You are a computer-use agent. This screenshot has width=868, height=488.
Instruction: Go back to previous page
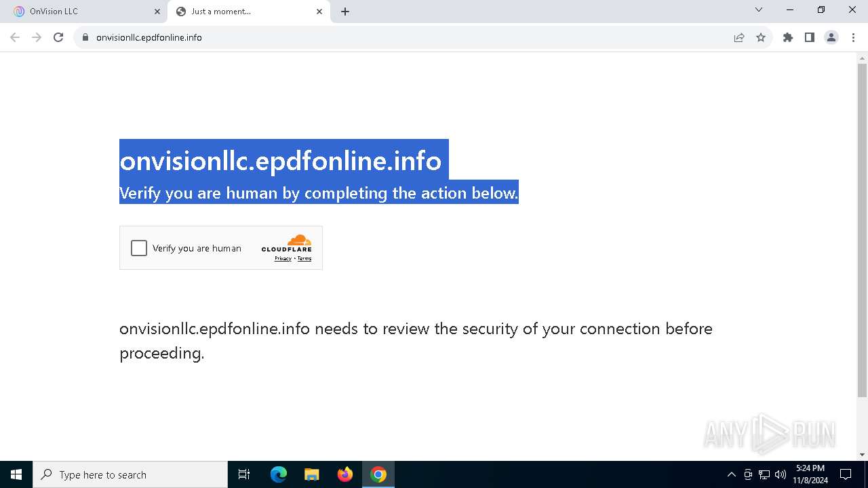click(15, 37)
